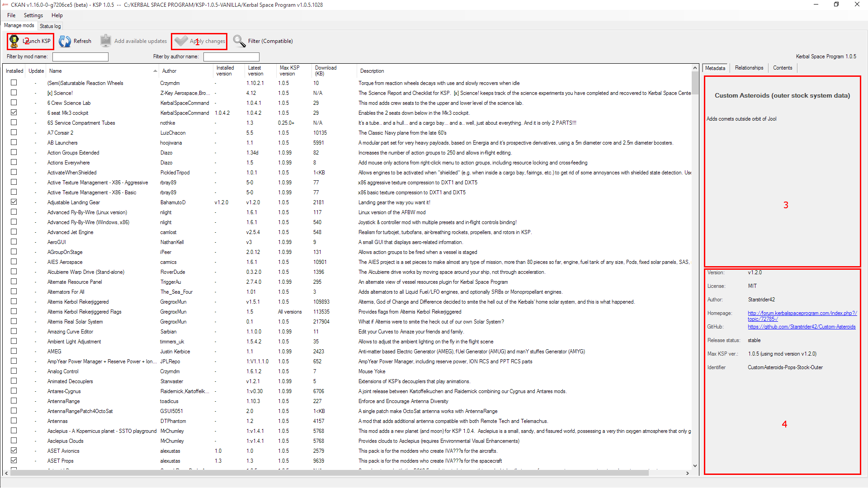Screen dimensions: 868x488
Task: Click the Apply changes checkmark icon
Action: click(181, 41)
